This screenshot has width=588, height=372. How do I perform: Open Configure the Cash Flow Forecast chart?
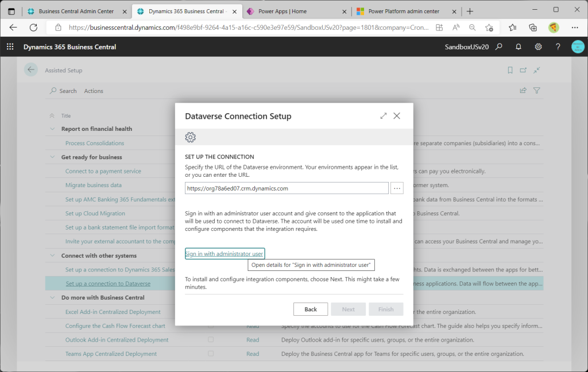[115, 326]
